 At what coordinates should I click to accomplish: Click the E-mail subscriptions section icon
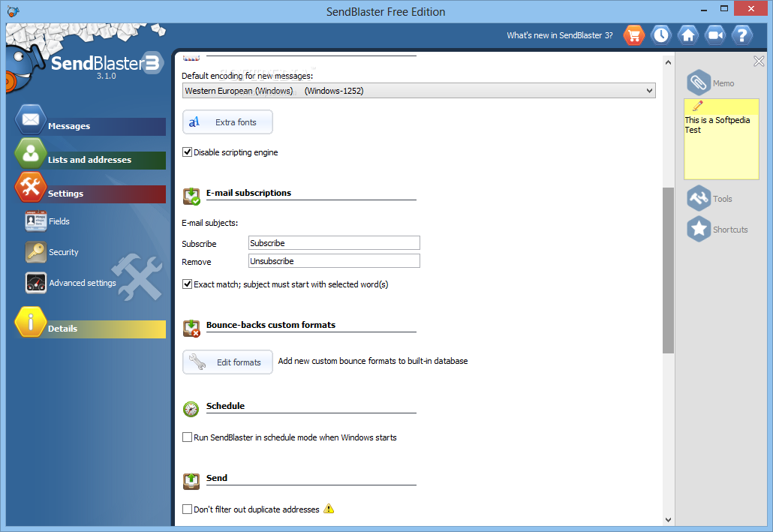[x=191, y=197]
